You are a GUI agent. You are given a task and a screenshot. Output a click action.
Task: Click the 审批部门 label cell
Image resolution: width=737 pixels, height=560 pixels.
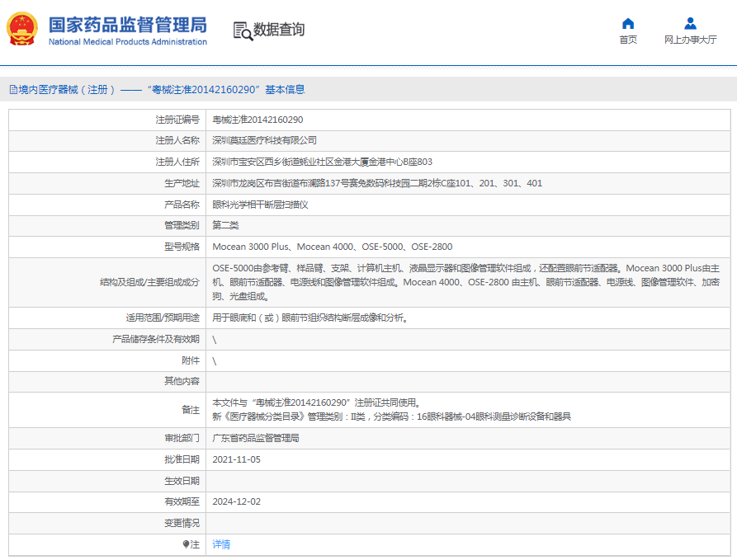tap(107, 438)
